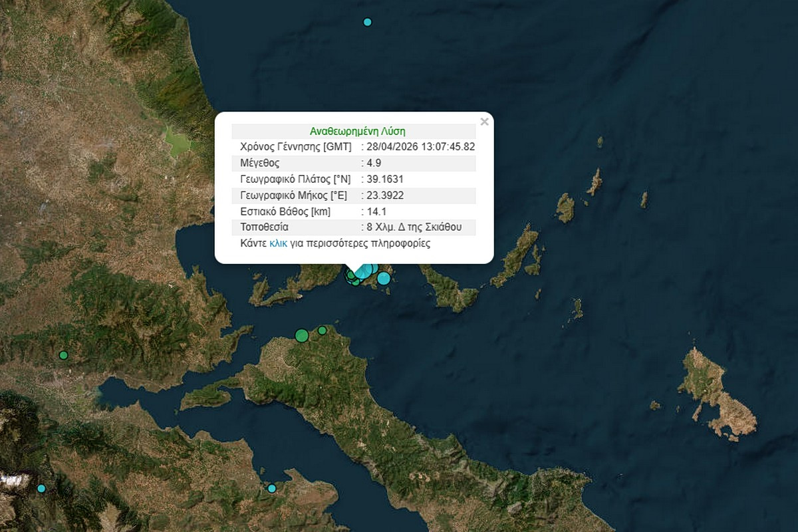Select the isolated cyan marker east of the cluster

click(384, 278)
